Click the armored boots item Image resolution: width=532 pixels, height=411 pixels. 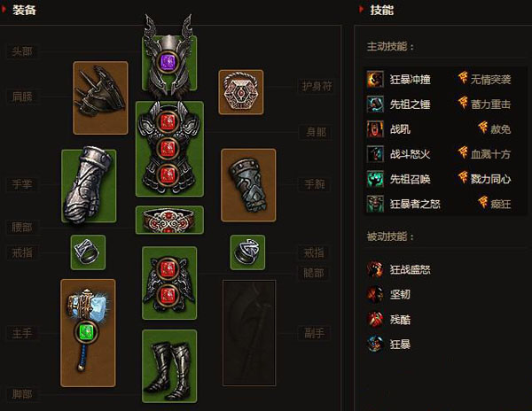[x=169, y=366]
